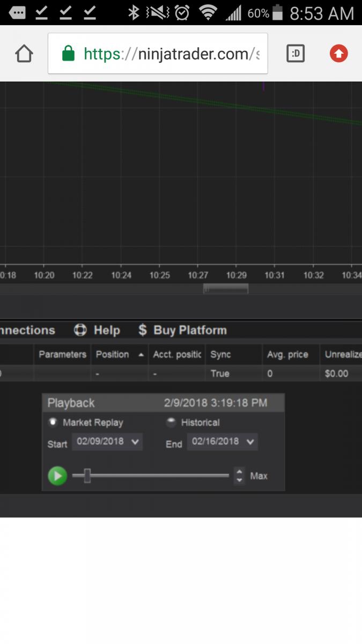Select the Market Replay radio button
Viewport: 362px width, 644px height.
(53, 422)
